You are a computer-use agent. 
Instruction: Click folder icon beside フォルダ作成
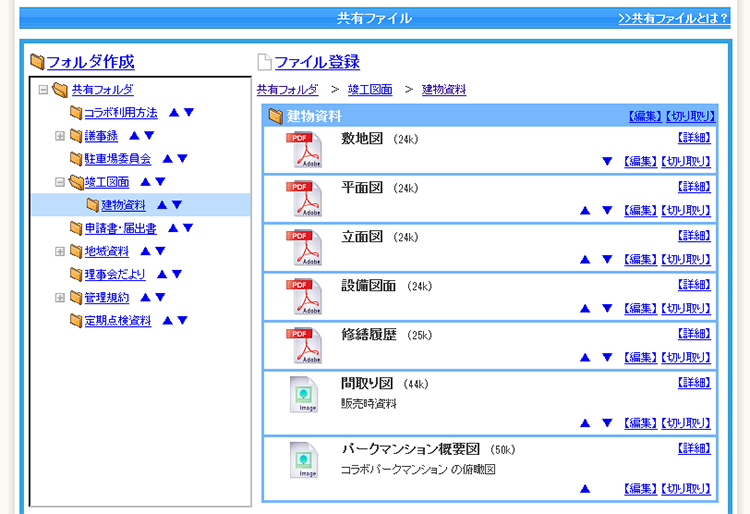pos(37,61)
